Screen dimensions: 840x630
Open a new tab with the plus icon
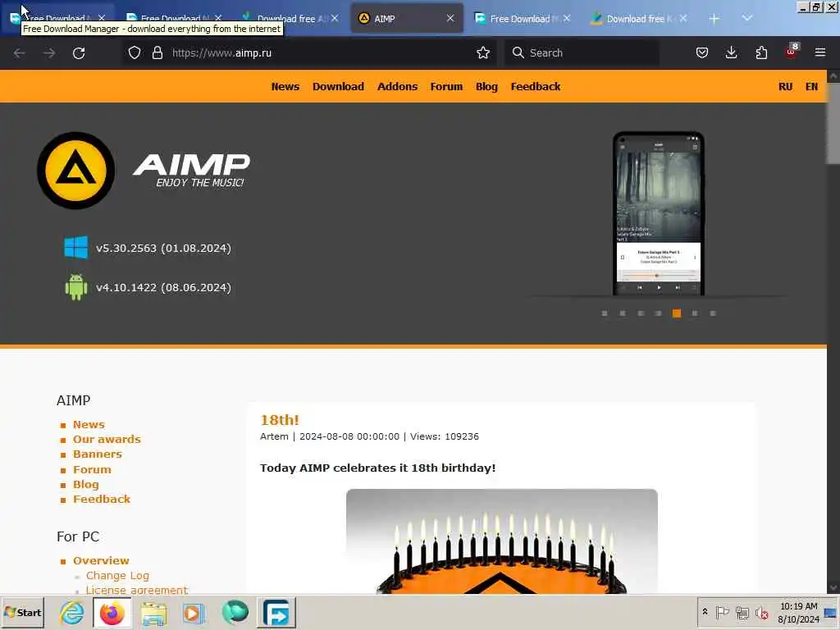pyautogui.click(x=714, y=19)
